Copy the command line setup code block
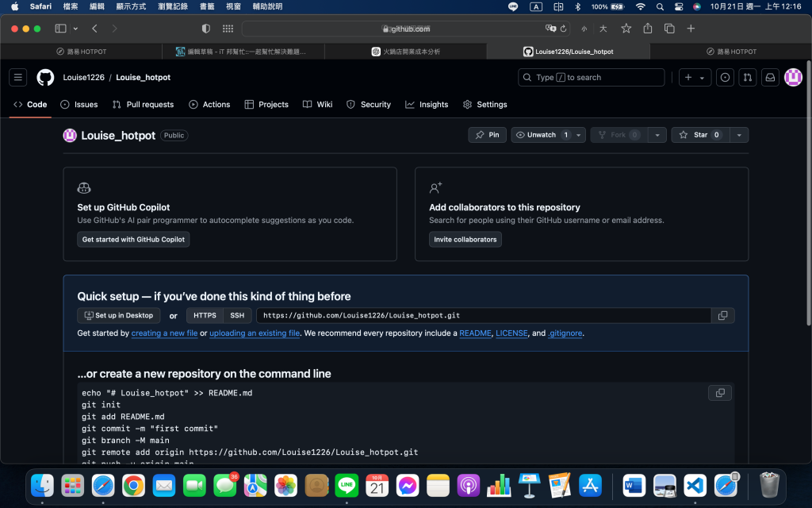 tap(720, 393)
